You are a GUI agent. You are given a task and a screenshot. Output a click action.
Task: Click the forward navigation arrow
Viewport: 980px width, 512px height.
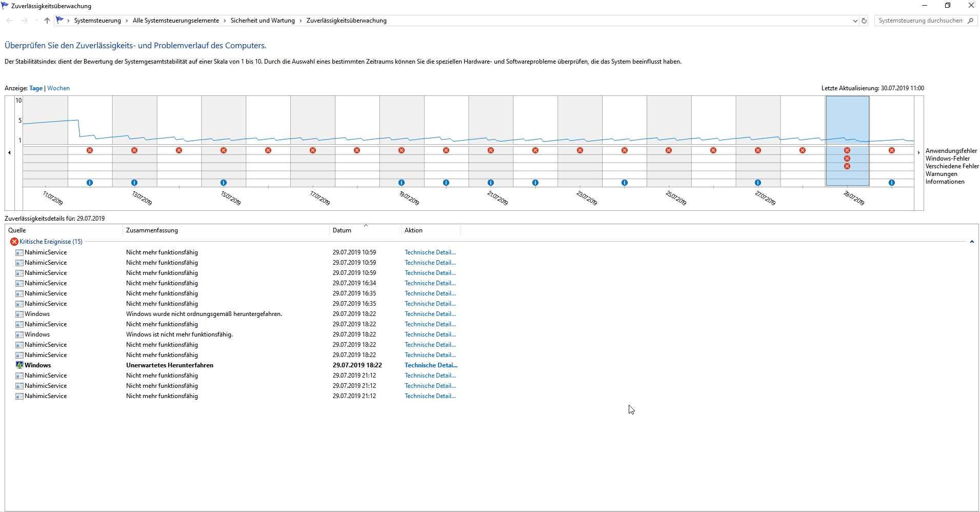[x=24, y=21]
